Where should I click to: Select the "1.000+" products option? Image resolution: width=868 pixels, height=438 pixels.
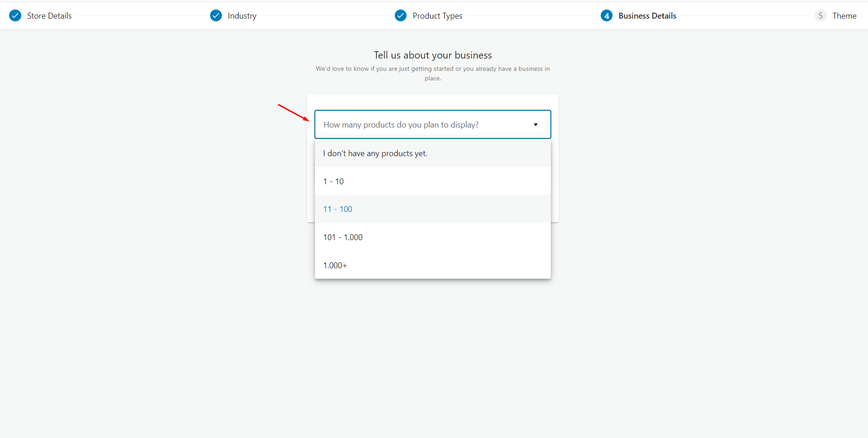pyautogui.click(x=335, y=266)
